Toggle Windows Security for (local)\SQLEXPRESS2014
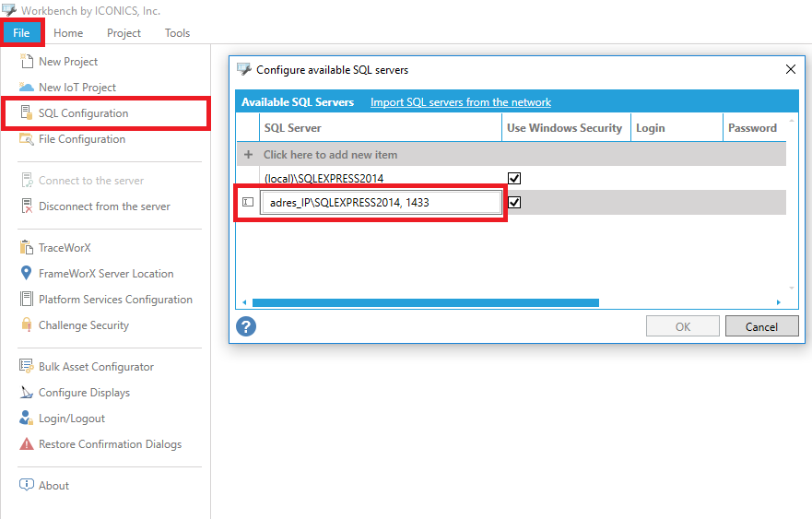Viewport: 812px width, 519px height. tap(514, 178)
